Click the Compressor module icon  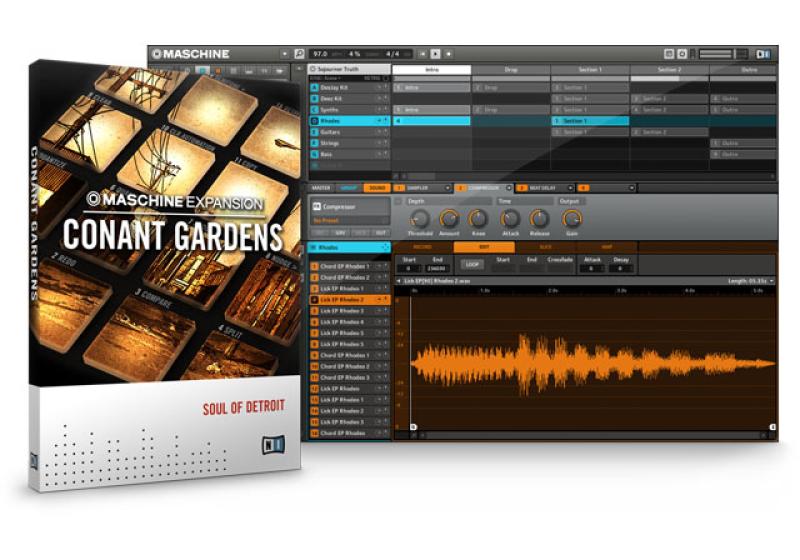[x=316, y=207]
